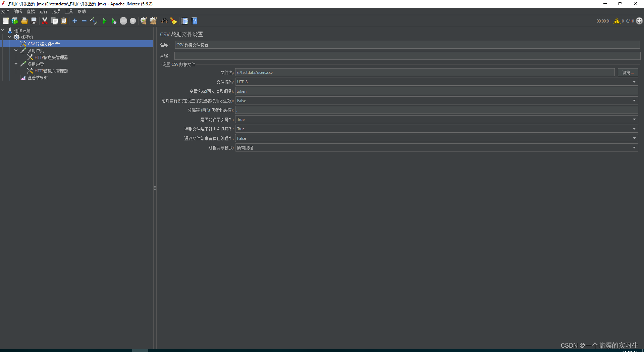Open the 运行 menu
Screen dimensions: 644x352
pos(43,11)
